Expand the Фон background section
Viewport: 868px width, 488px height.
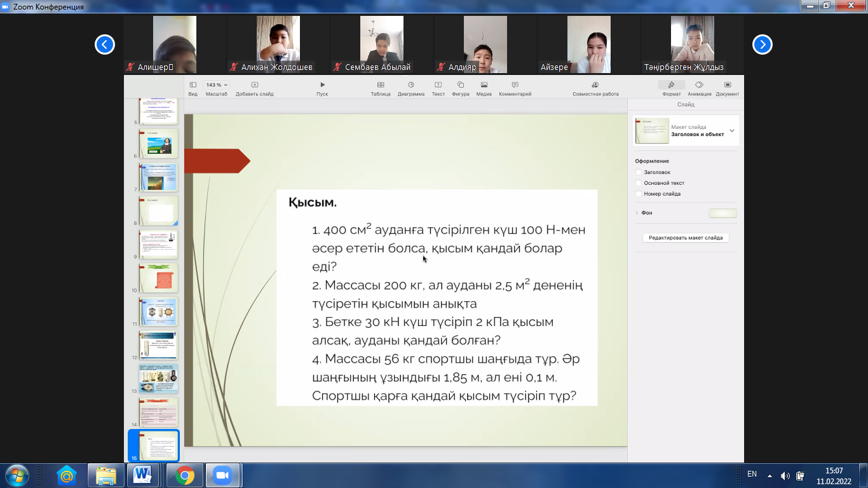point(637,213)
